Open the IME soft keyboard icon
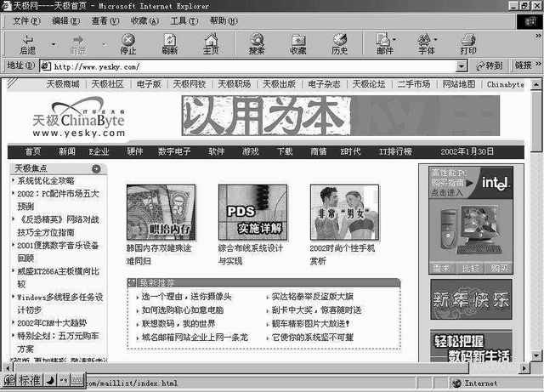544x392 pixels. pyautogui.click(x=77, y=381)
